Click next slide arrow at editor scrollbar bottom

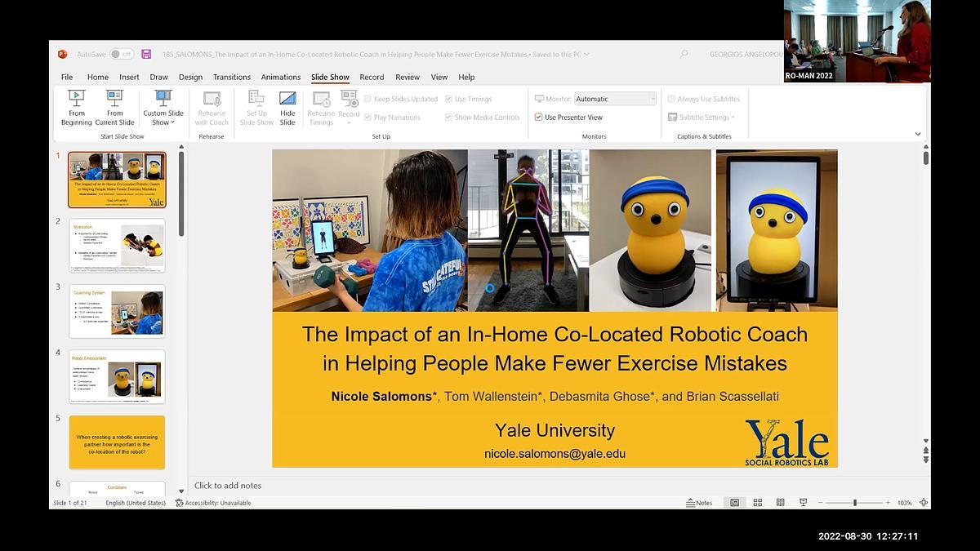925,460
